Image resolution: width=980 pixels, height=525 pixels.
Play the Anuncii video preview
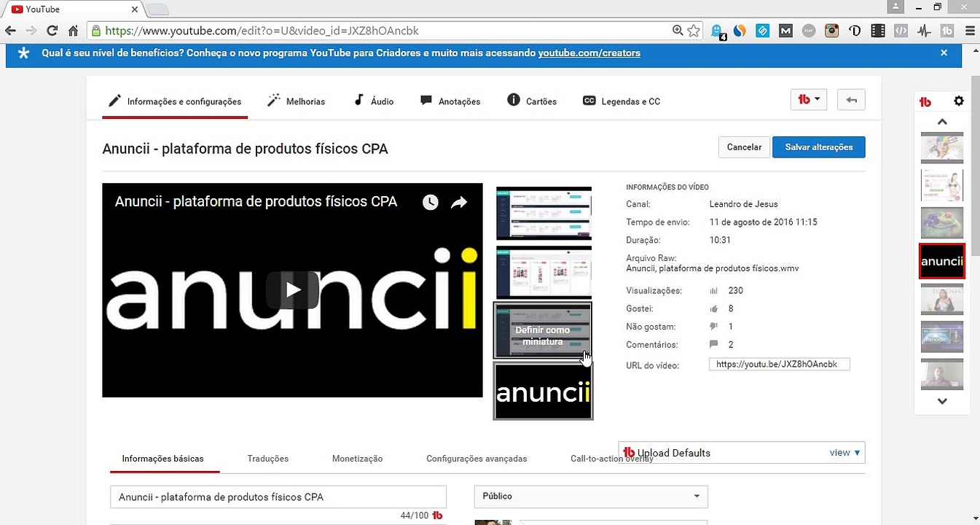292,290
